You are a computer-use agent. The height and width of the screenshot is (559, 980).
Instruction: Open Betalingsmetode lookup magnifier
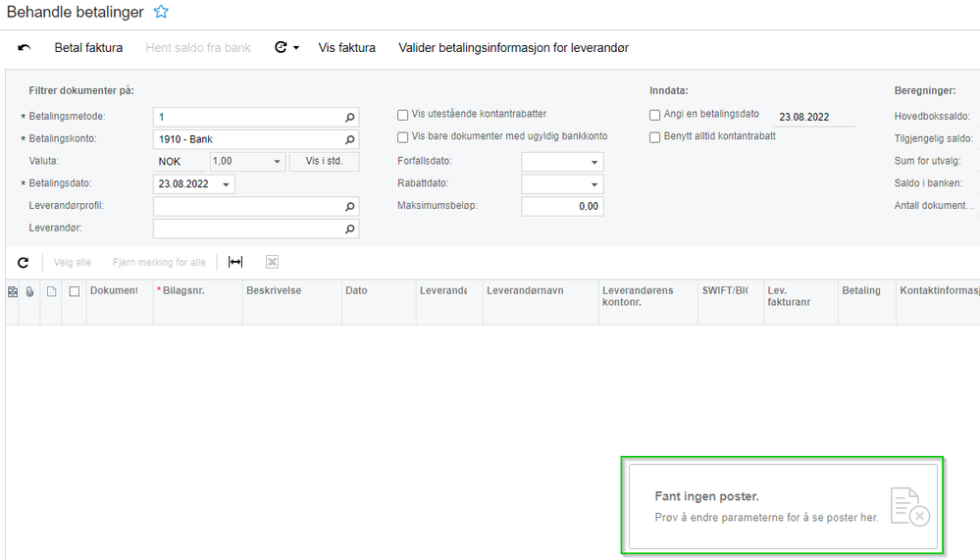click(x=350, y=118)
